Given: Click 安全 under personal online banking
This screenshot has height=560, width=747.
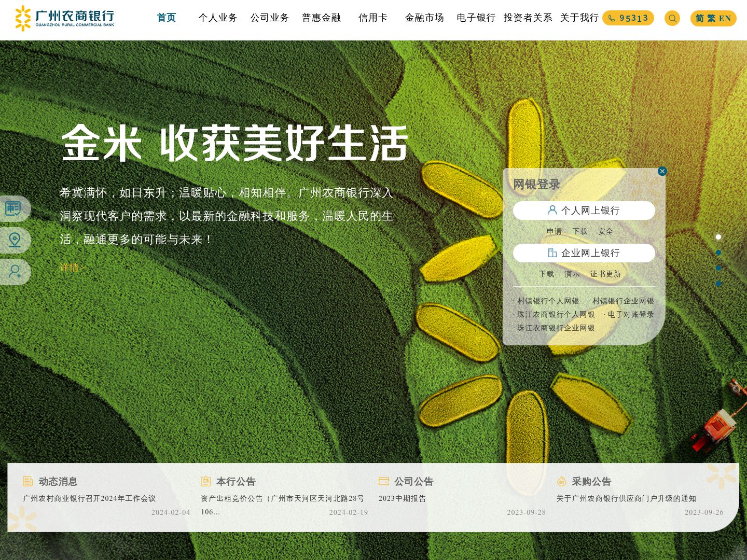Looking at the screenshot, I should point(605,231).
